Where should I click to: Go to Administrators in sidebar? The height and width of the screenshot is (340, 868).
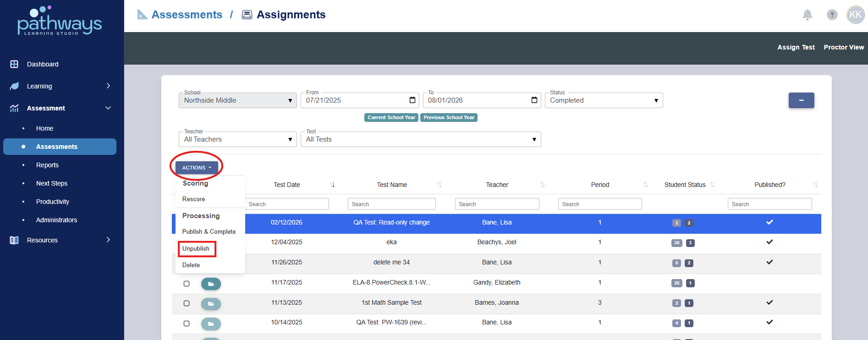56,220
